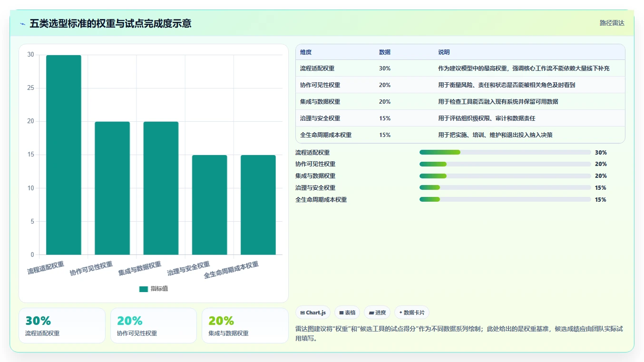Image resolution: width=644 pixels, height=362 pixels.
Task: Click the 全生命周期成本权重 progress bar
Action: tap(505, 200)
